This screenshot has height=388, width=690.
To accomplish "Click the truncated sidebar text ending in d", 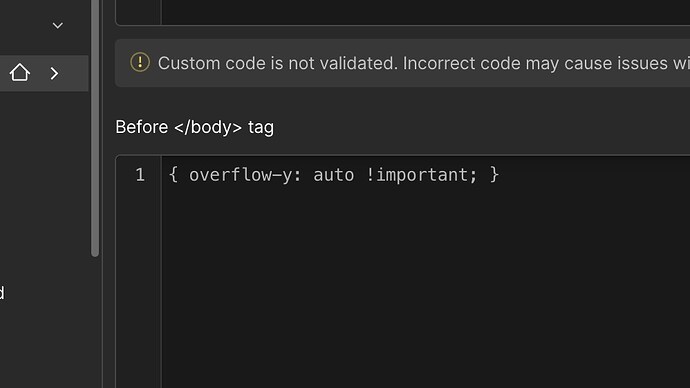I will [x=2, y=293].
